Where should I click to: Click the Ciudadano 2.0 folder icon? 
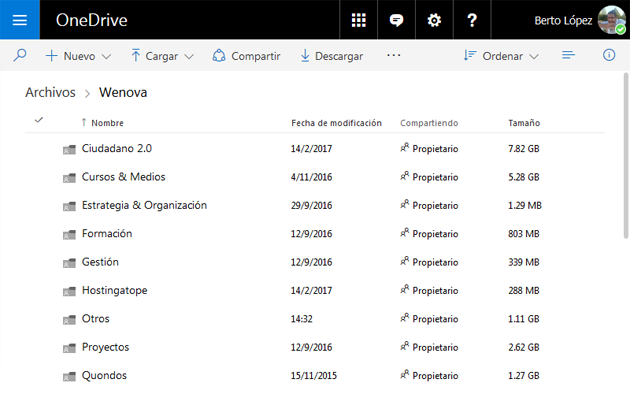click(69, 149)
